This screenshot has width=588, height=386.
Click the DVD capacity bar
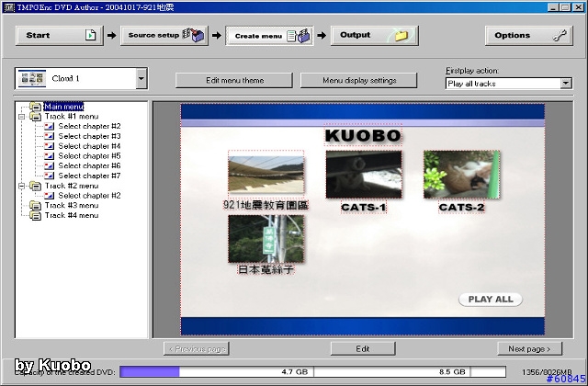[x=312, y=371]
